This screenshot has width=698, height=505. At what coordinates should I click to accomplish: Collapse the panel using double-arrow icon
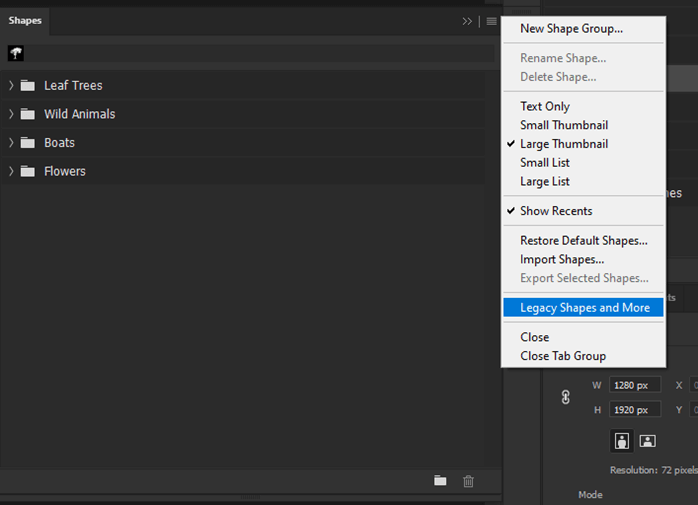coord(467,21)
